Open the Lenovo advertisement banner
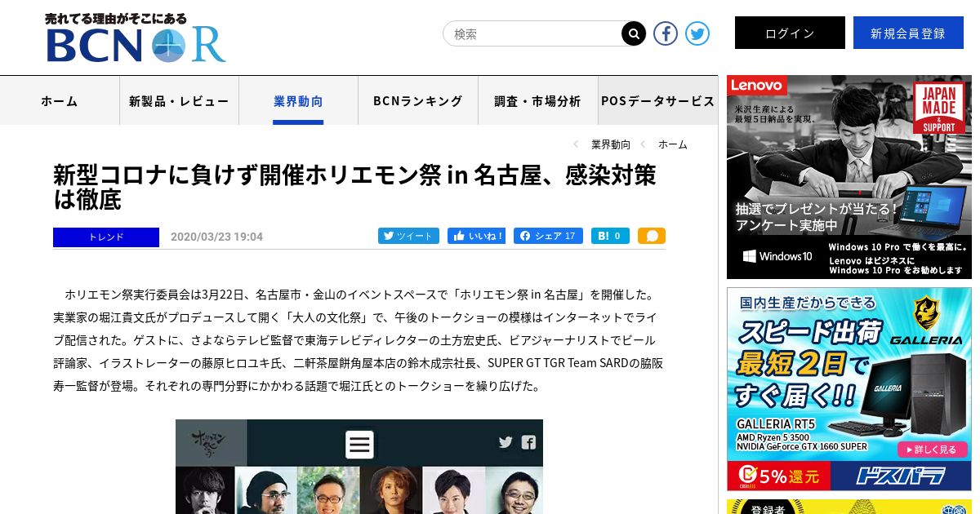980x514 pixels. (x=849, y=177)
